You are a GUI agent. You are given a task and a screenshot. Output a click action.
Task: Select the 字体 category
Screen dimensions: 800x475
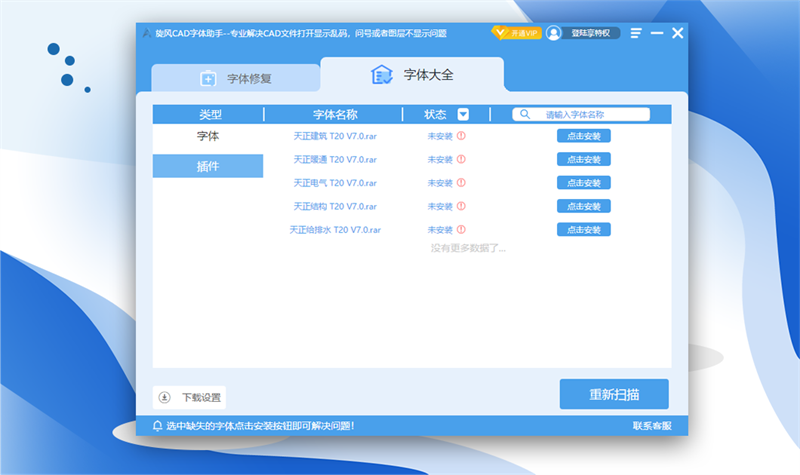click(208, 136)
